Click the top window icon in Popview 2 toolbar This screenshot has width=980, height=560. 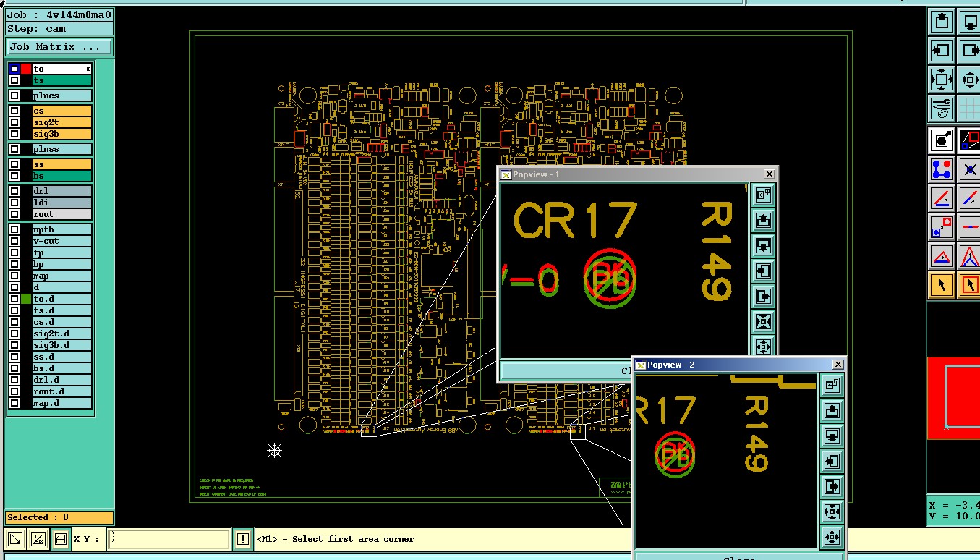click(832, 385)
